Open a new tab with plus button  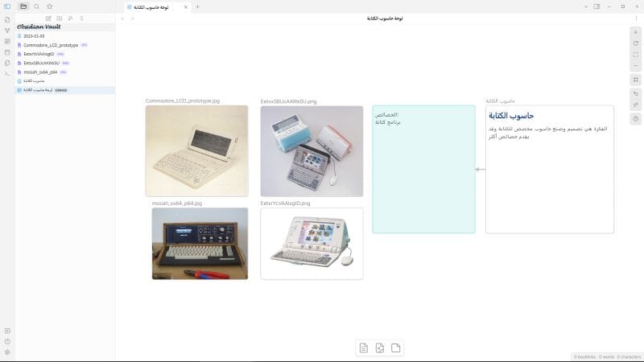point(198,6)
